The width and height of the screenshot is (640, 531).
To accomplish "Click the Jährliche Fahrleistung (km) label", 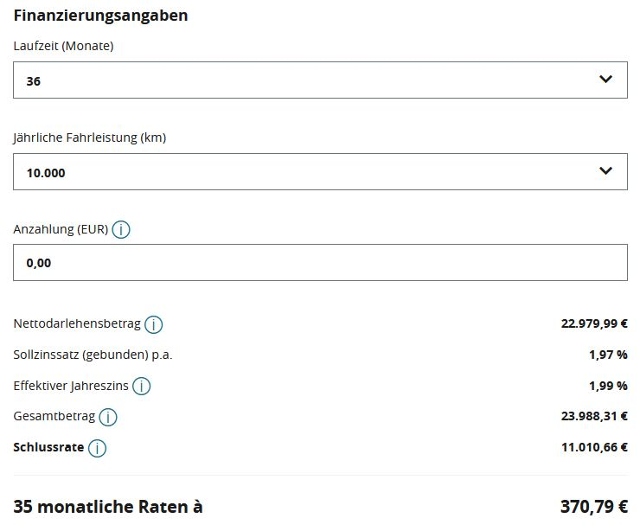I will point(90,138).
